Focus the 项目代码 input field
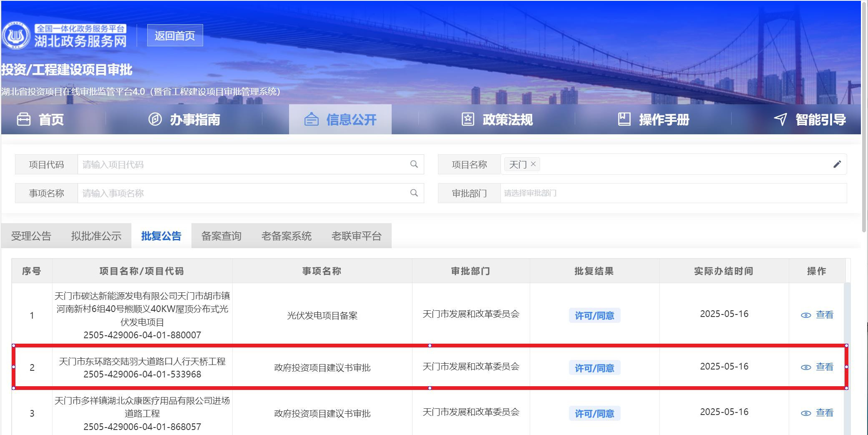 (x=251, y=164)
